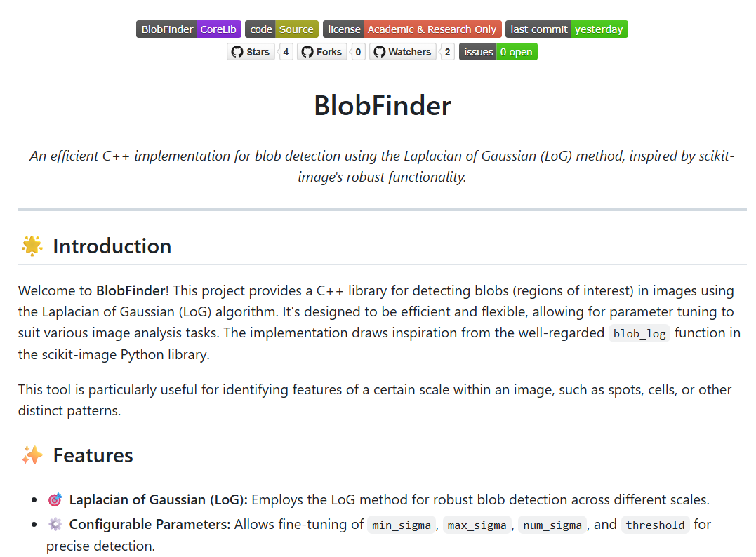Click the BlobFinder CoreLib badge
This screenshot has height=557, width=756.
pyautogui.click(x=189, y=29)
